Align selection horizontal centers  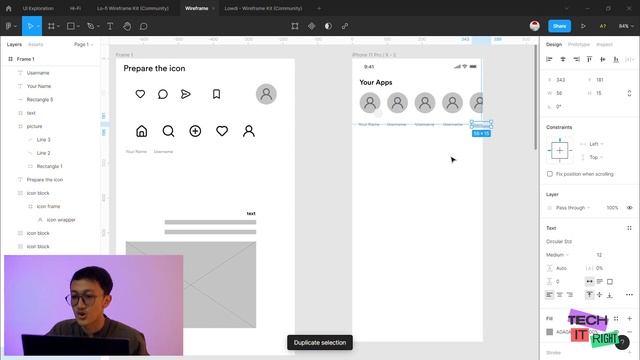tap(563, 59)
